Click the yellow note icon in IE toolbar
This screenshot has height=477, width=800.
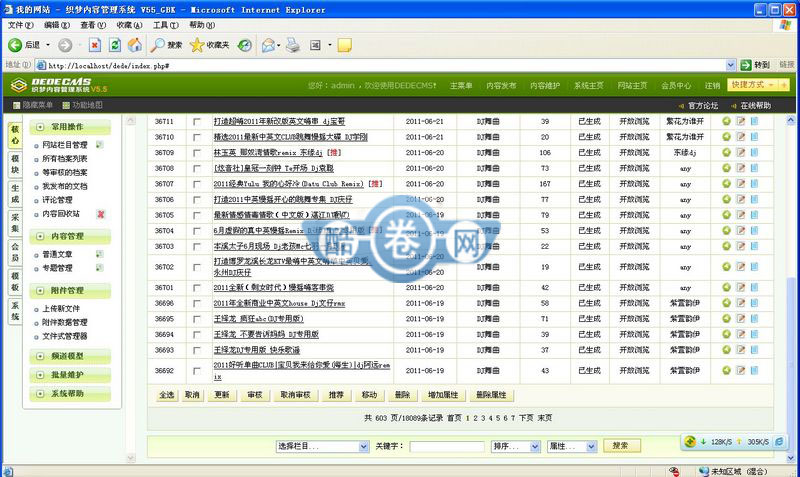tap(345, 45)
